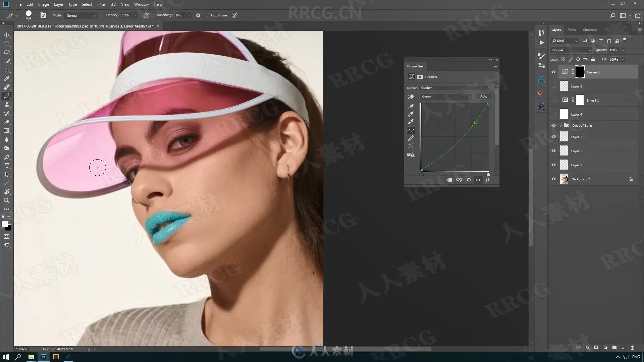Open the Filter menu
This screenshot has height=362, width=644.
(x=101, y=4)
